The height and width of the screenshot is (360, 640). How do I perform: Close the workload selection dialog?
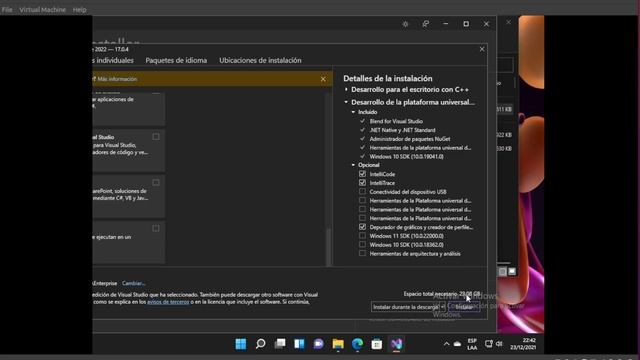482,49
